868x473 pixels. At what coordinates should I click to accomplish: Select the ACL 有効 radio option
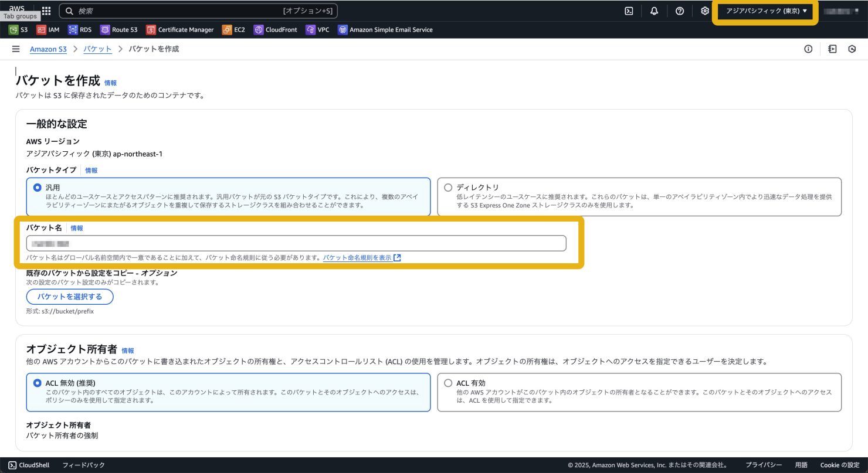[449, 383]
